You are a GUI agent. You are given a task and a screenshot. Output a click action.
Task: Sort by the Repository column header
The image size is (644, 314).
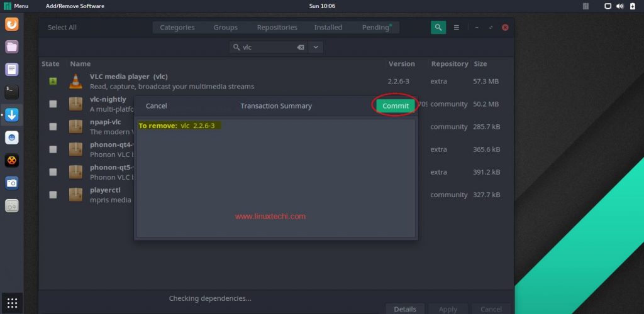(x=450, y=64)
